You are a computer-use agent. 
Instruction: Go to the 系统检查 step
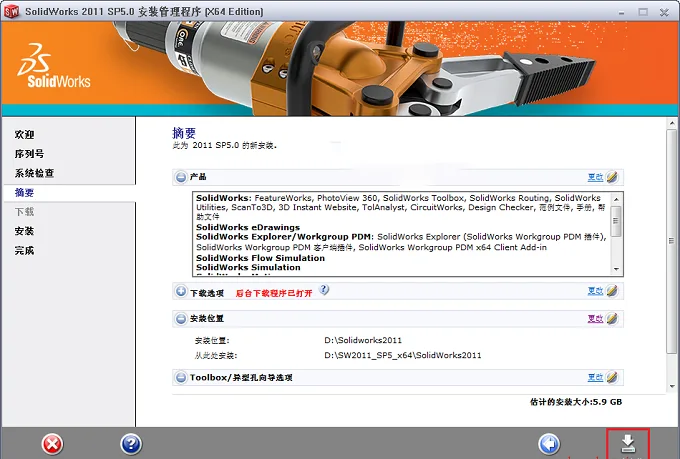click(x=34, y=173)
